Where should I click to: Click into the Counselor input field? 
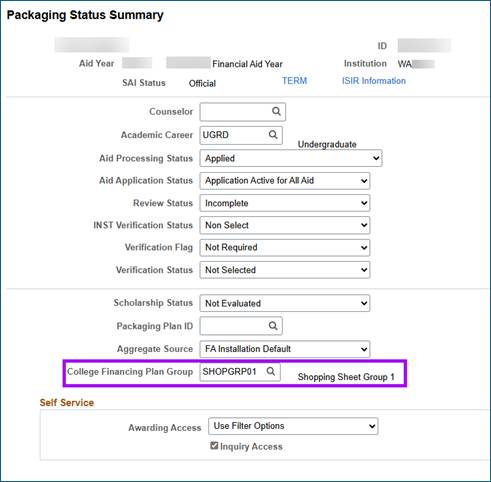pyautogui.click(x=243, y=112)
